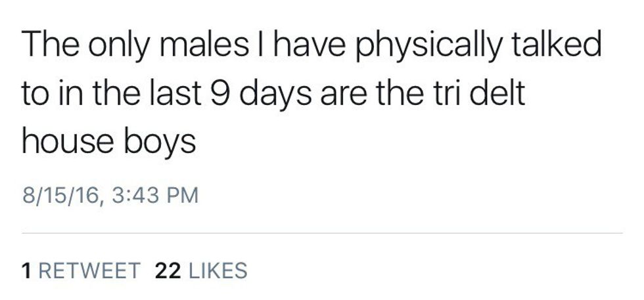Click the word "LIKES" label

pyautogui.click(x=218, y=270)
